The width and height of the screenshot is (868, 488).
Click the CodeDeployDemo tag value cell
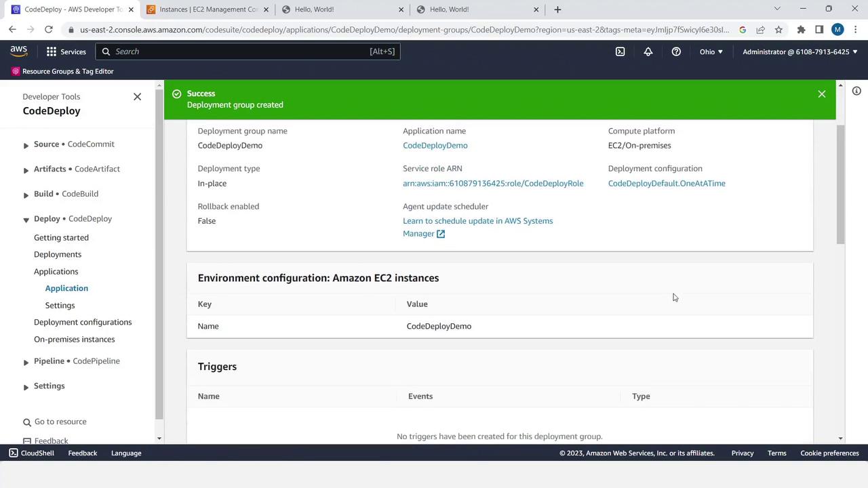tap(439, 326)
